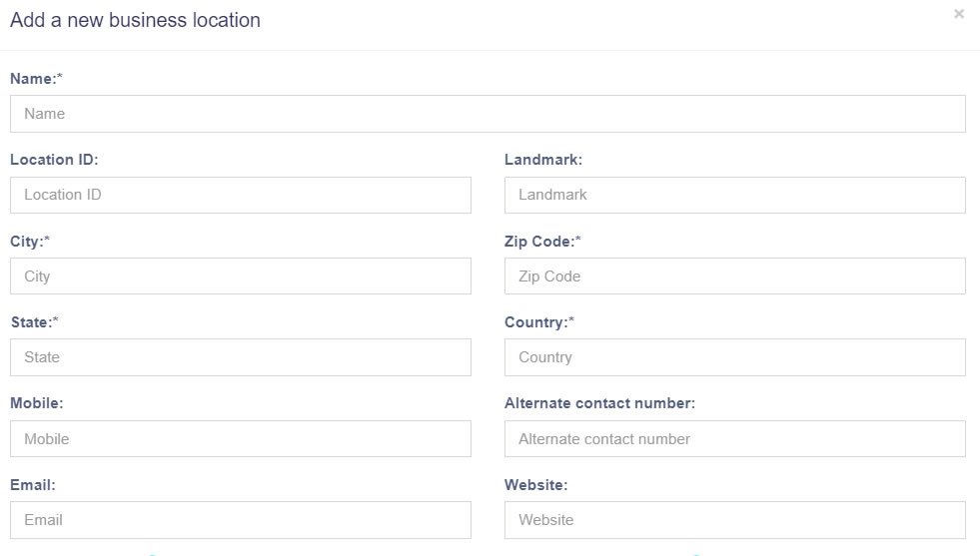Screen dimensions: 980x556
Task: Select the Landmark input field
Action: click(x=734, y=195)
